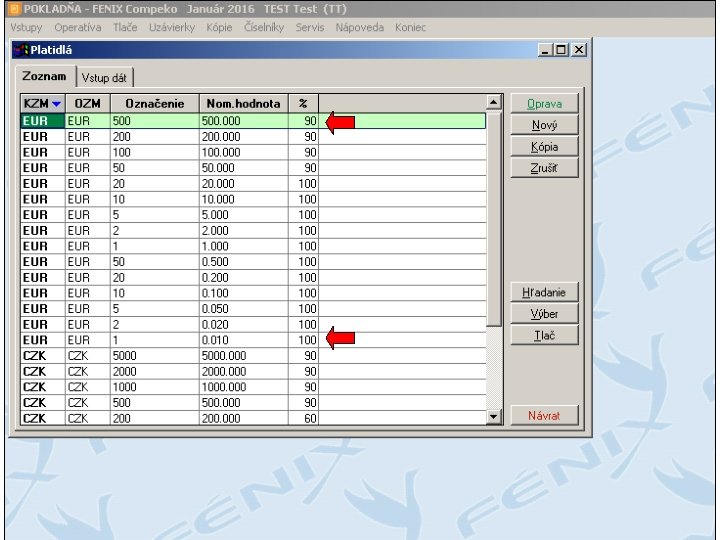Select the EUR row with value 0.010
720x540 pixels.
tap(253, 340)
